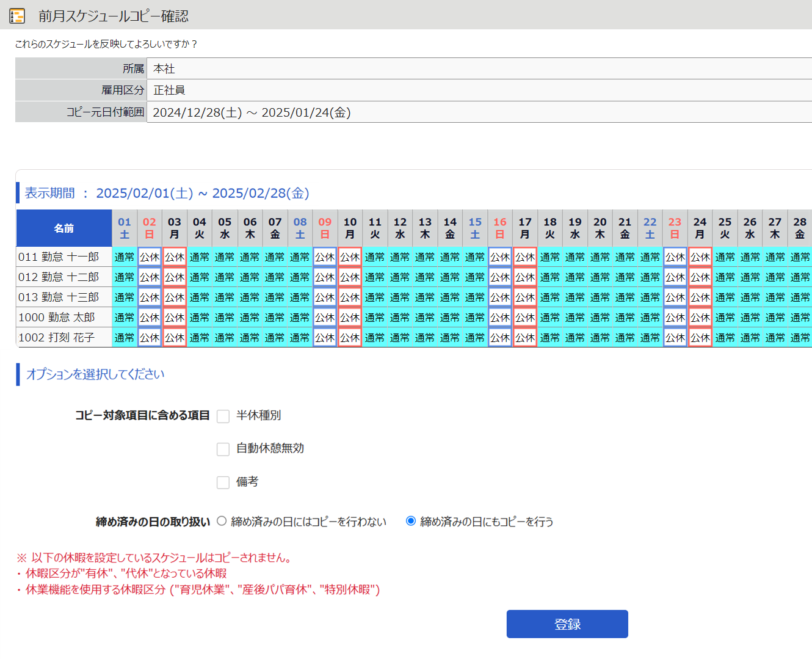
Task: Click 1002 打刻 花子's 公休 cell on the 24th
Action: tap(700, 338)
